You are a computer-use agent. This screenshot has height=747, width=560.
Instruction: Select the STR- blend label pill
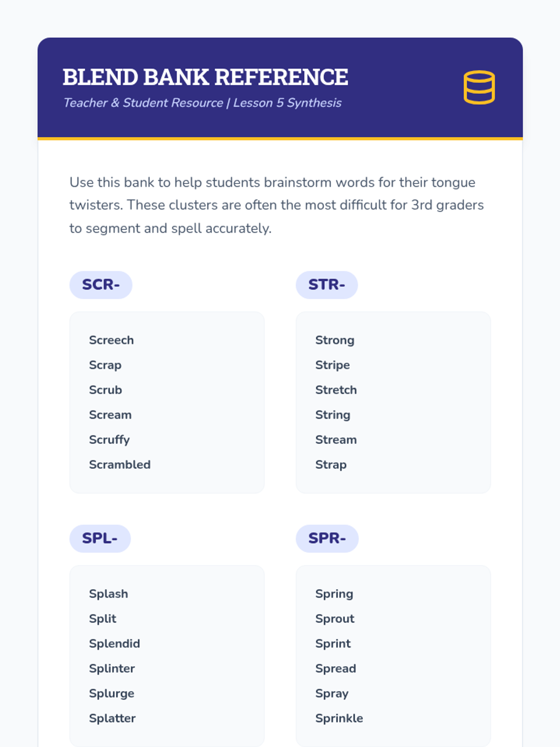[327, 285]
